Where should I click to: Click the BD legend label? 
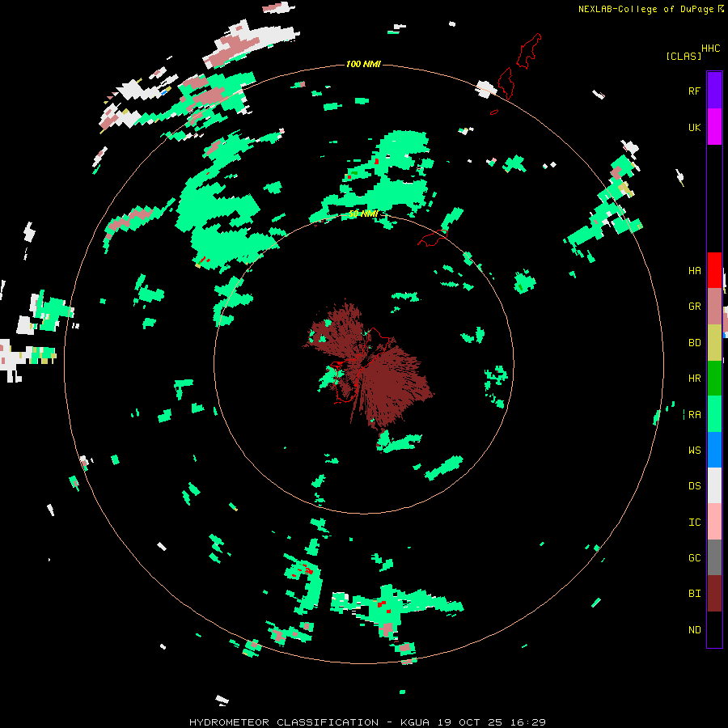pyautogui.click(x=694, y=342)
